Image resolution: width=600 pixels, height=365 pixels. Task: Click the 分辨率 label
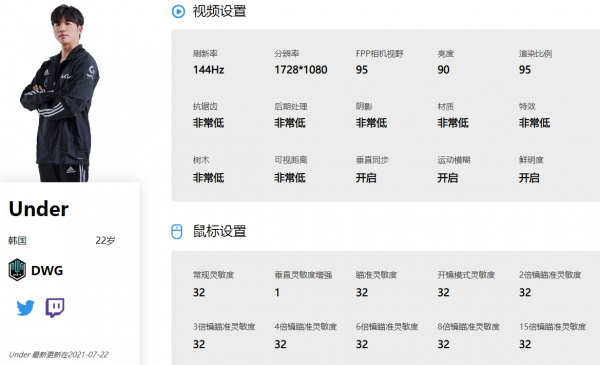point(287,54)
